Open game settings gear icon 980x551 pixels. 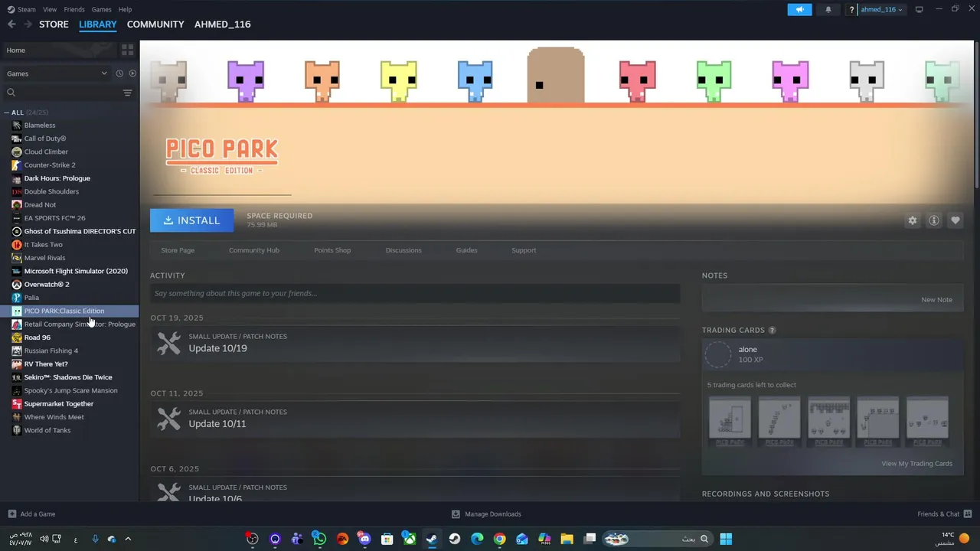(912, 220)
